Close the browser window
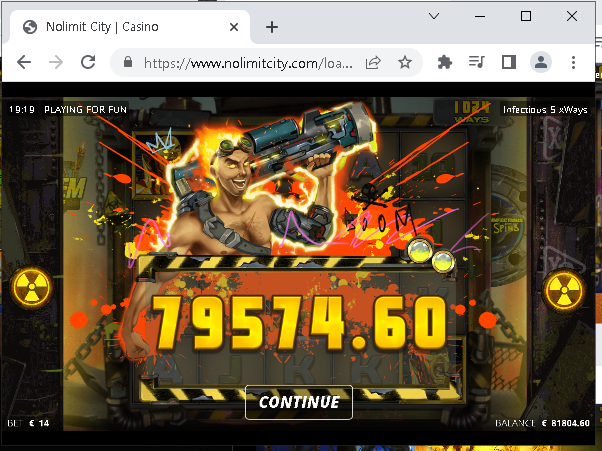This screenshot has width=602, height=451. [572, 16]
